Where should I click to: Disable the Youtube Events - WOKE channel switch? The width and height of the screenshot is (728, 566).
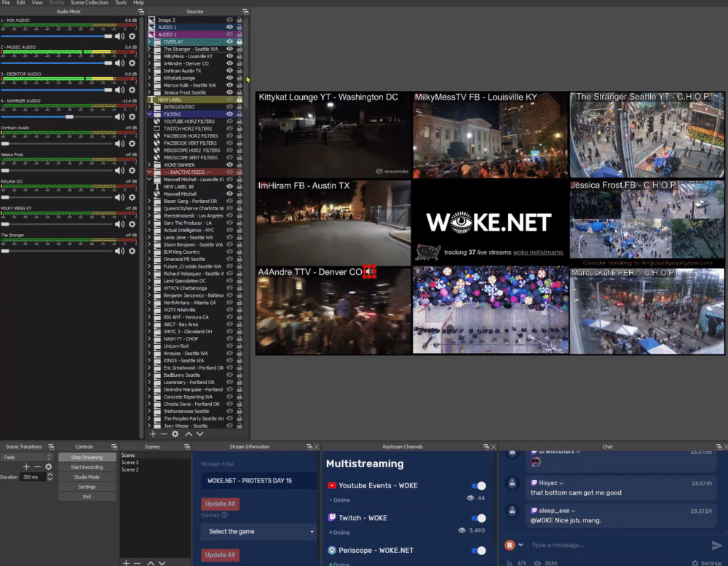[x=479, y=486]
